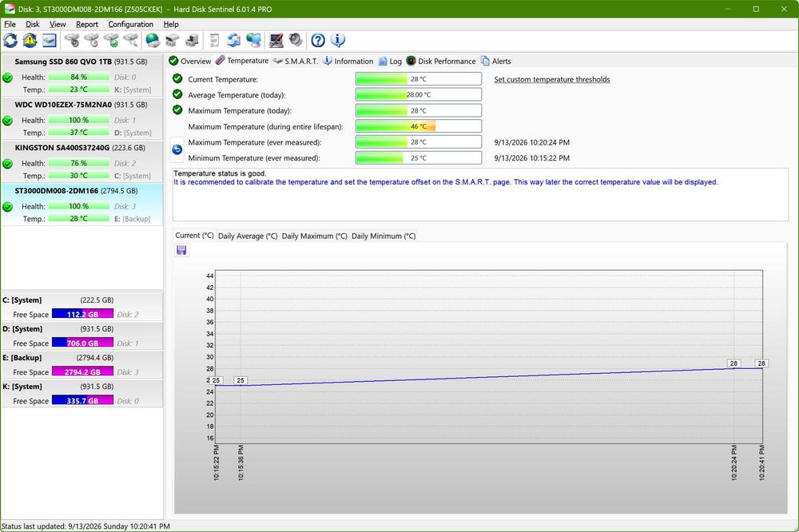Show the Daily Maximum (°C) chart tab

[x=314, y=236]
